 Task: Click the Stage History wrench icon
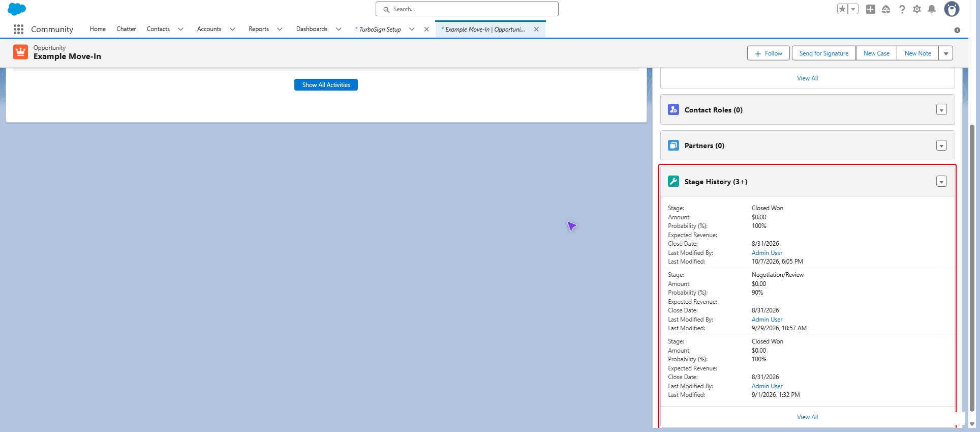pyautogui.click(x=673, y=181)
